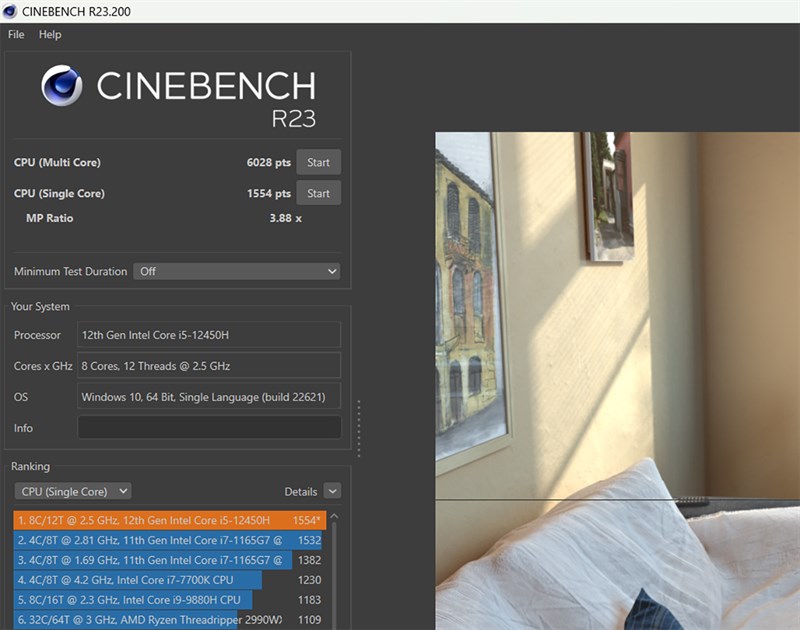Select ranking row 2 i7-1165G7 2.81 GHz
This screenshot has height=630, width=800.
[x=169, y=540]
